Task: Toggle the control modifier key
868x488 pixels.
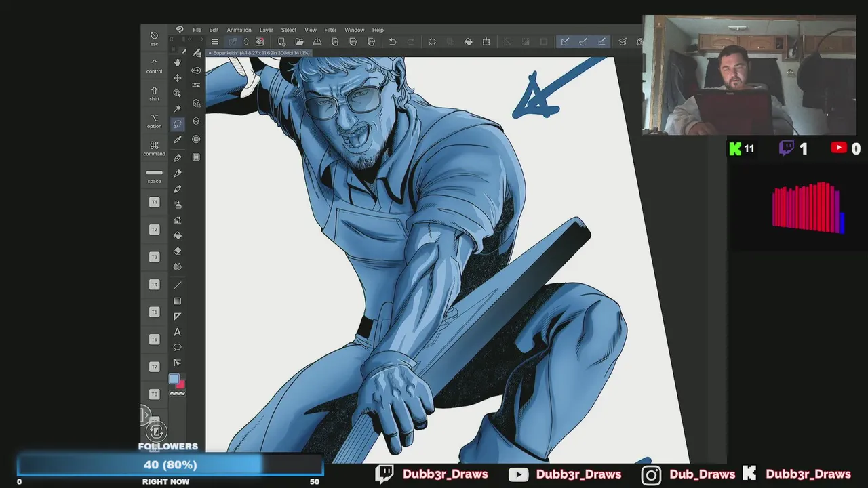Action: (x=154, y=65)
